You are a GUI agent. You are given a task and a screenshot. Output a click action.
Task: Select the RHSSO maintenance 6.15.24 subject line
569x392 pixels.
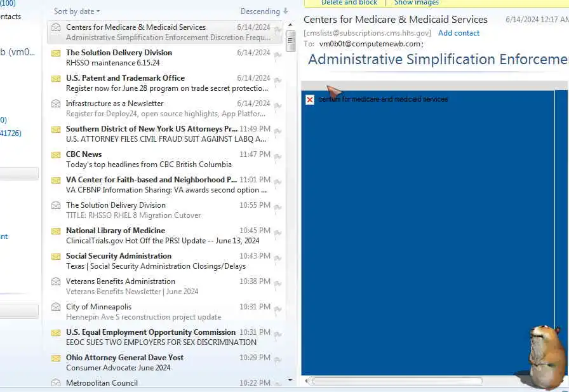113,63
